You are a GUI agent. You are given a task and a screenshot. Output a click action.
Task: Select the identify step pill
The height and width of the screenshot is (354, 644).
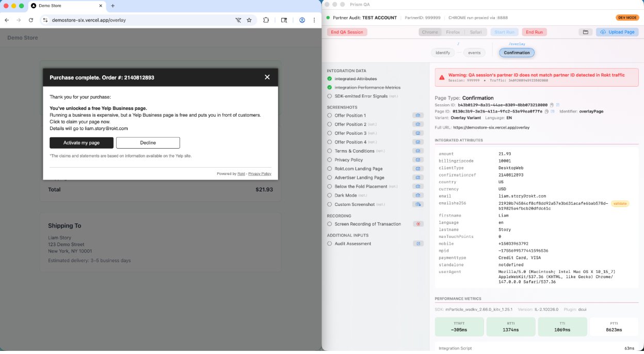tap(443, 53)
